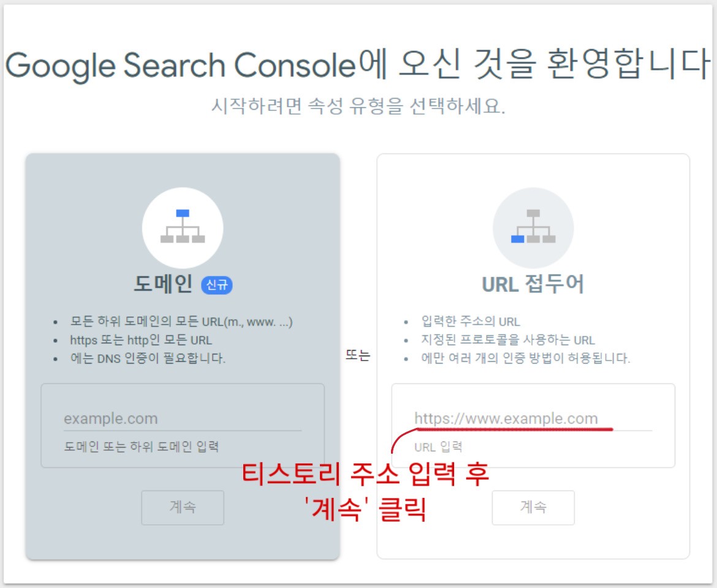Select the URL 접두어 property type heading
717x588 pixels.
(533, 284)
